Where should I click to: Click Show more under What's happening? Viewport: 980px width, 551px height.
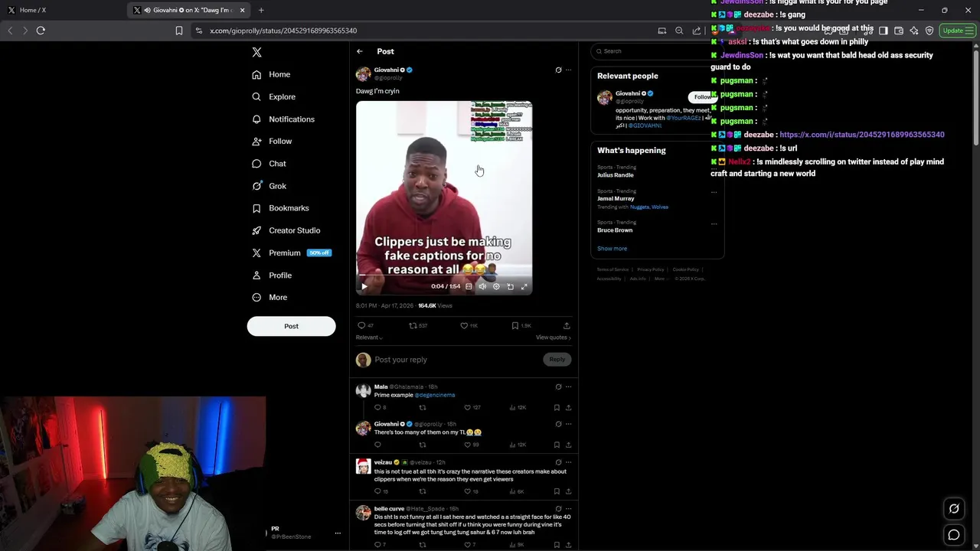612,249
